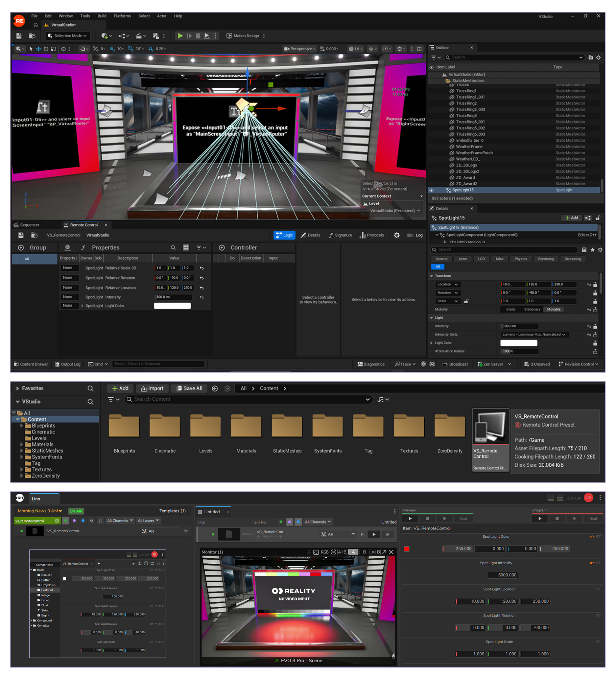Viewport: 616px width, 677px height.
Task: Open the Intensity Units dropdown
Action: click(x=534, y=335)
